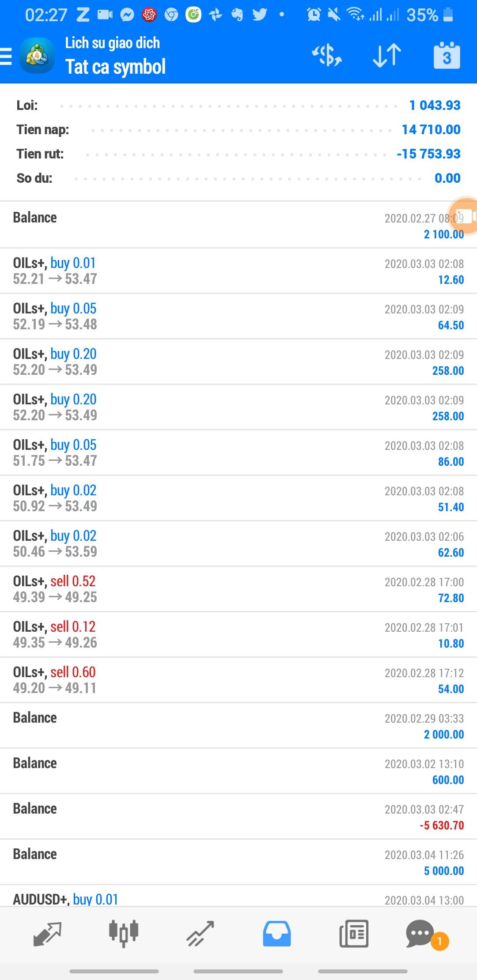477x980 pixels.
Task: Tap the 5 000.00 Balance deposit entry
Action: (238, 862)
